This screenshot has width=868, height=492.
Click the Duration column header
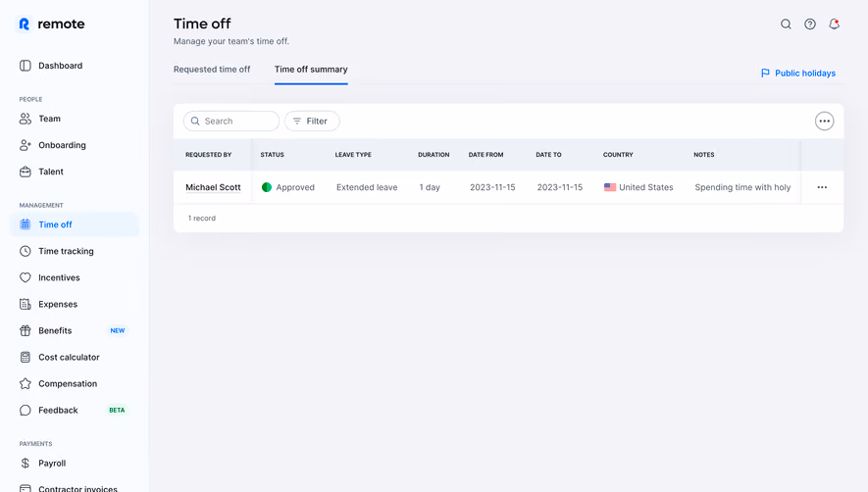[434, 155]
